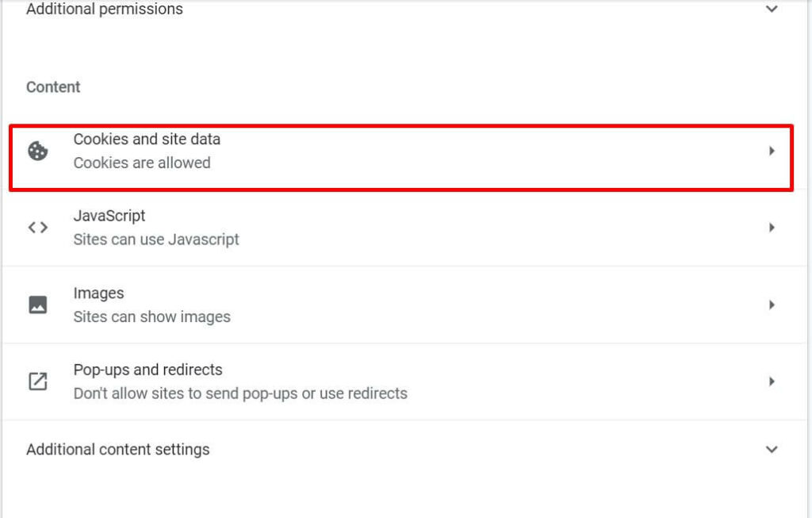Click the Content section heading
The height and width of the screenshot is (518, 812).
[x=52, y=86]
